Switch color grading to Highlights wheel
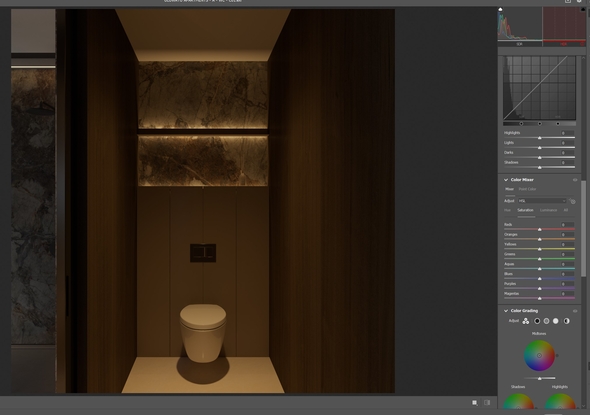Screen dimensions: 590x415 [x=556, y=321]
